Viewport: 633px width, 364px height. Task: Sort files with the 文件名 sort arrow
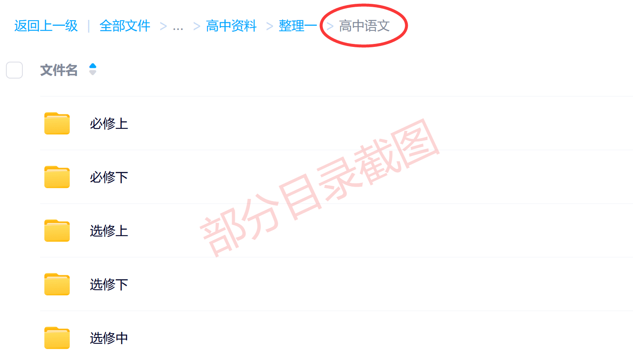(93, 69)
